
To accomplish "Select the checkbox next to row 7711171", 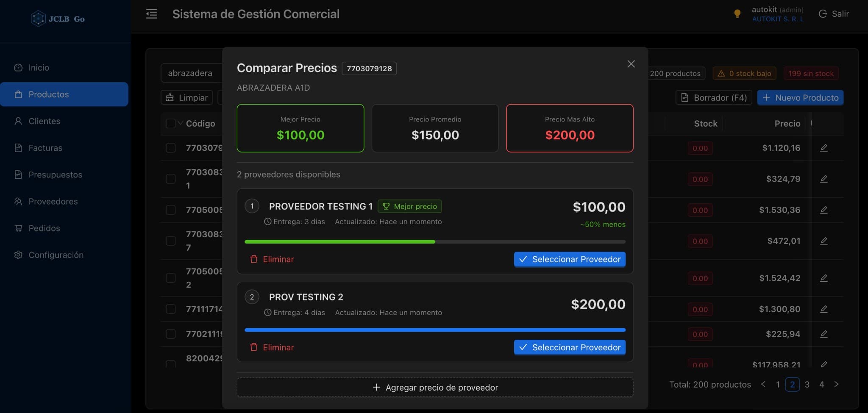I will (x=171, y=309).
